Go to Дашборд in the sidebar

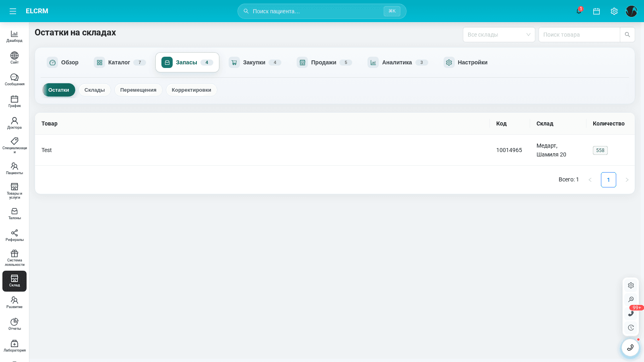14,36
